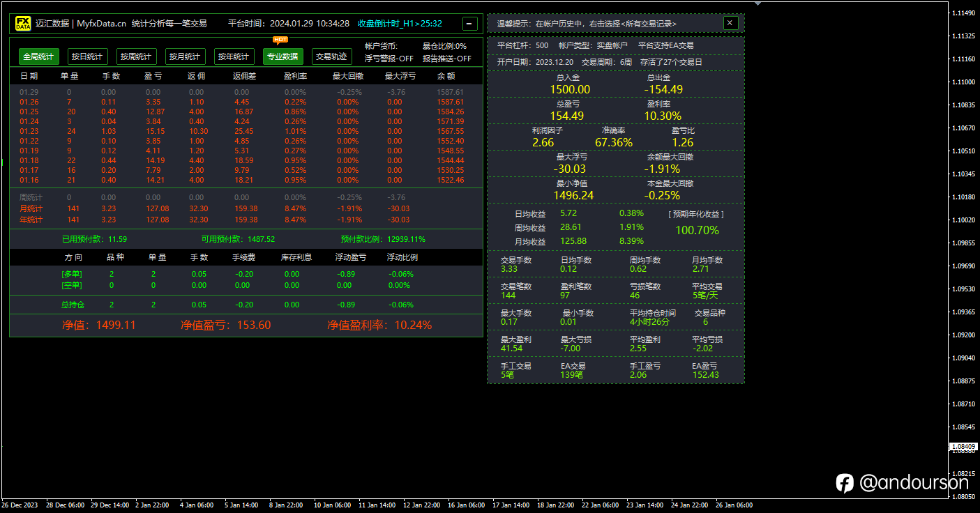Click balance 1584.26 in the 01.25 row
Image resolution: width=980 pixels, height=513 pixels.
(451, 112)
